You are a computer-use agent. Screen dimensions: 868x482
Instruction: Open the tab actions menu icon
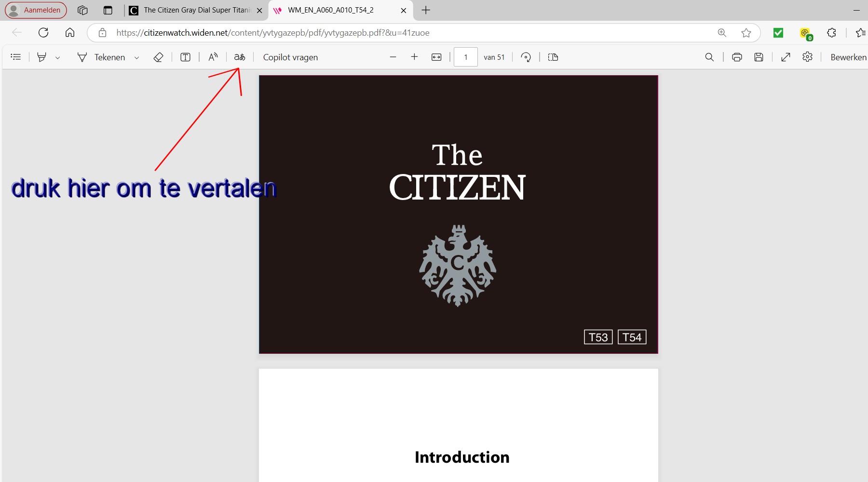click(x=108, y=10)
